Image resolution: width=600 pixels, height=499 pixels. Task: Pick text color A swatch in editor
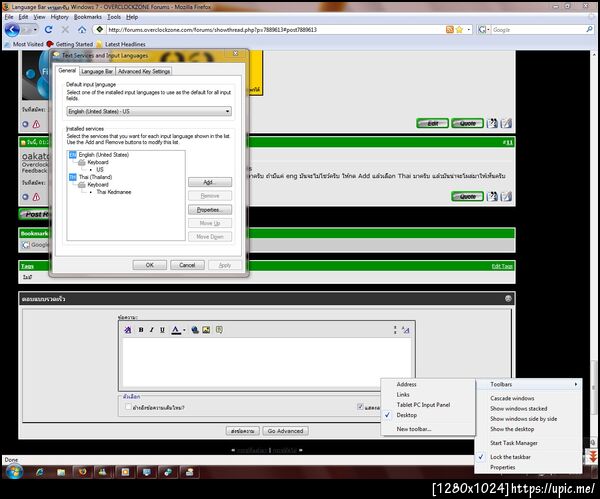[176, 330]
